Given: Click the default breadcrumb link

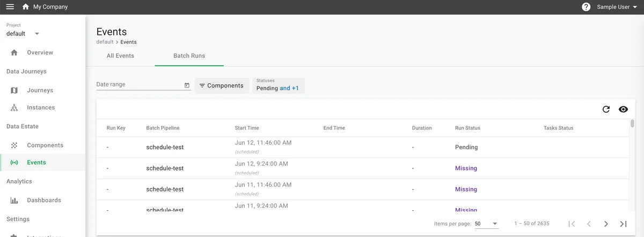Looking at the screenshot, I should pos(105,42).
